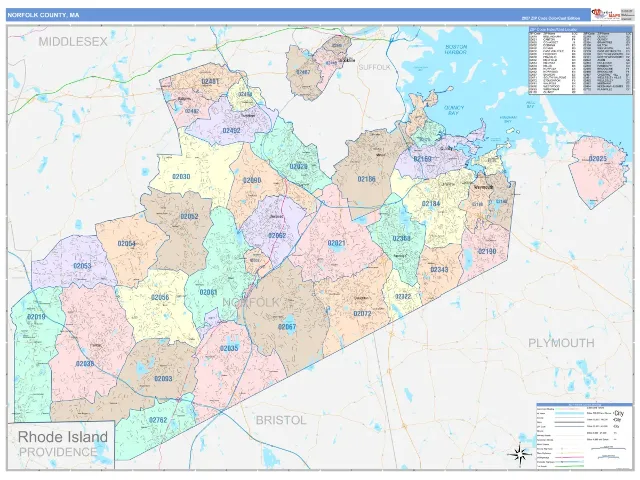Select ZIP code 02093 label
640x480 pixels.
pyautogui.click(x=163, y=378)
